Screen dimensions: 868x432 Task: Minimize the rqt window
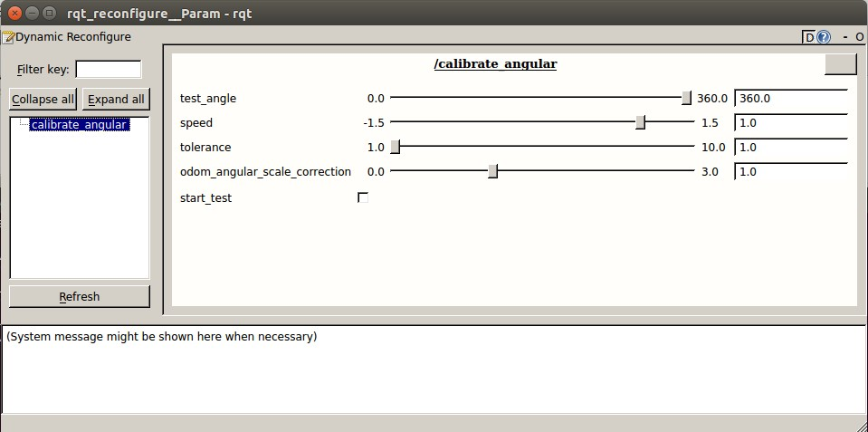[33, 12]
